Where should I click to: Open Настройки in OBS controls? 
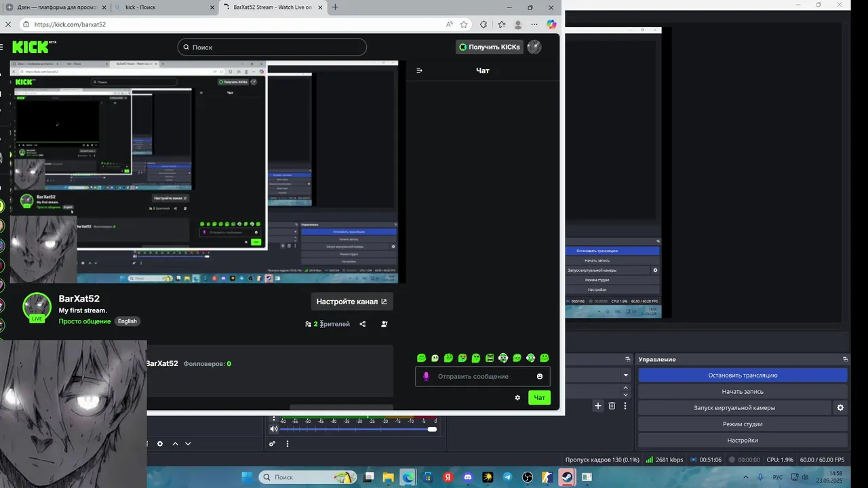(x=743, y=441)
